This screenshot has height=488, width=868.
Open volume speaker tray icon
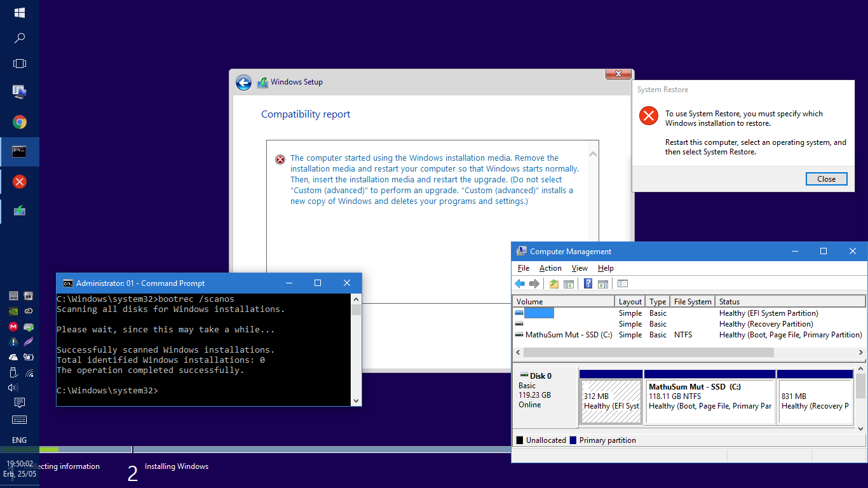(13, 388)
